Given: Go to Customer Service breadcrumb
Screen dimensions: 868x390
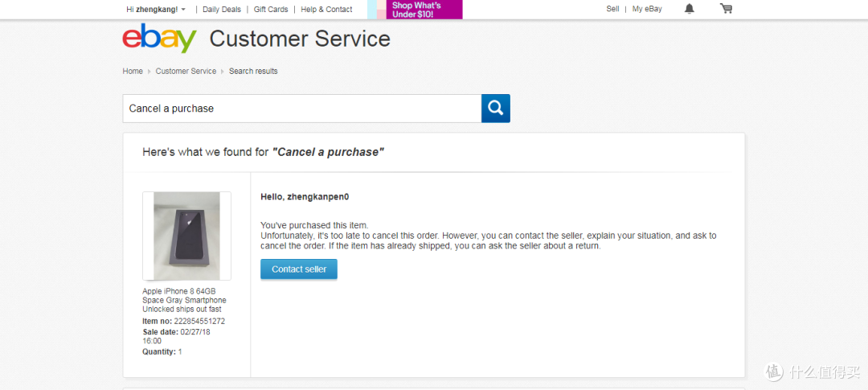Looking at the screenshot, I should [x=186, y=72].
